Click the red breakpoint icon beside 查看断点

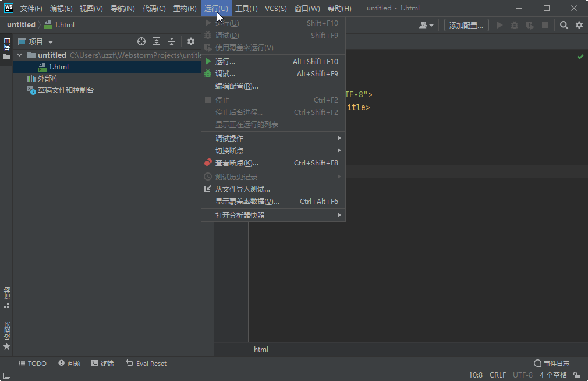208,163
